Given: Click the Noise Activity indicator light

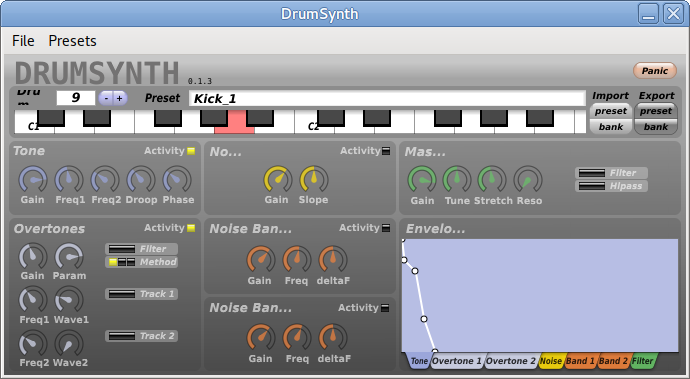Looking at the screenshot, I should click(x=386, y=151).
